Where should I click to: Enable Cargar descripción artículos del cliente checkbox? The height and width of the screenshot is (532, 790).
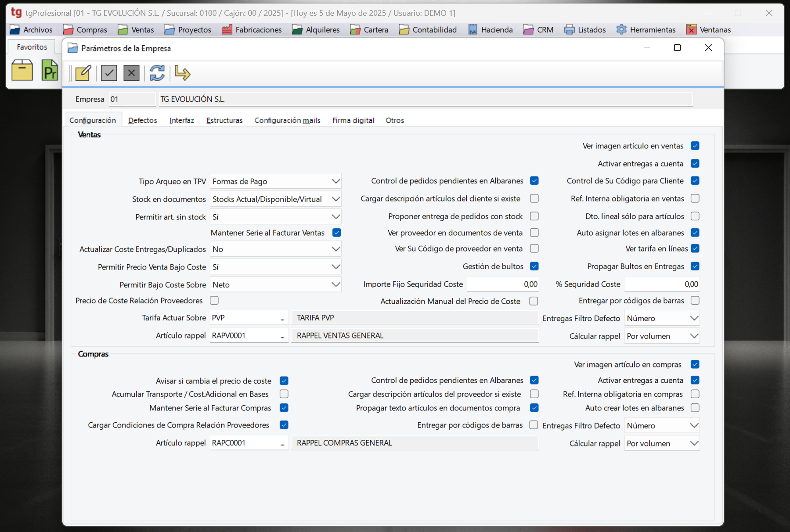534,198
